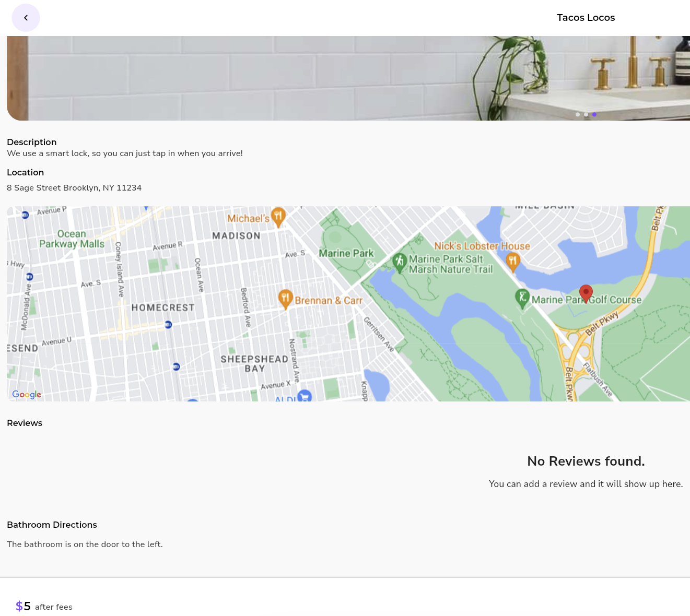The width and height of the screenshot is (690, 616).
Task: Click the active purple carousel dot
Action: coord(594,114)
